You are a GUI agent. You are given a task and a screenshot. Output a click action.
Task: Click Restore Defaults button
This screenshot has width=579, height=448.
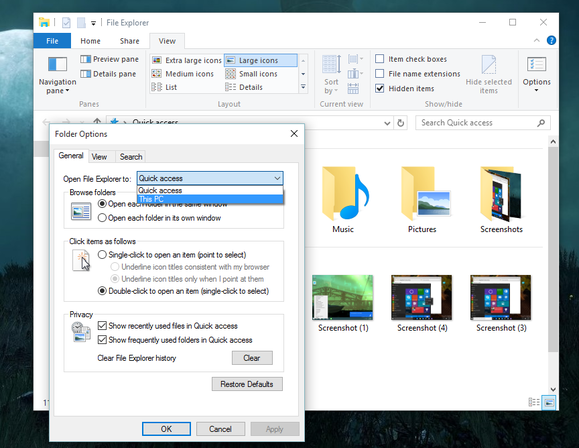tap(247, 384)
